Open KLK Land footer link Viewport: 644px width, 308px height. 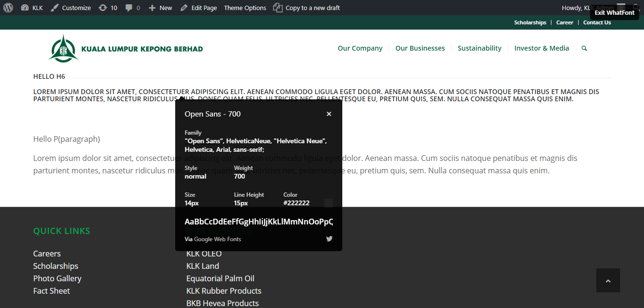[203, 266]
